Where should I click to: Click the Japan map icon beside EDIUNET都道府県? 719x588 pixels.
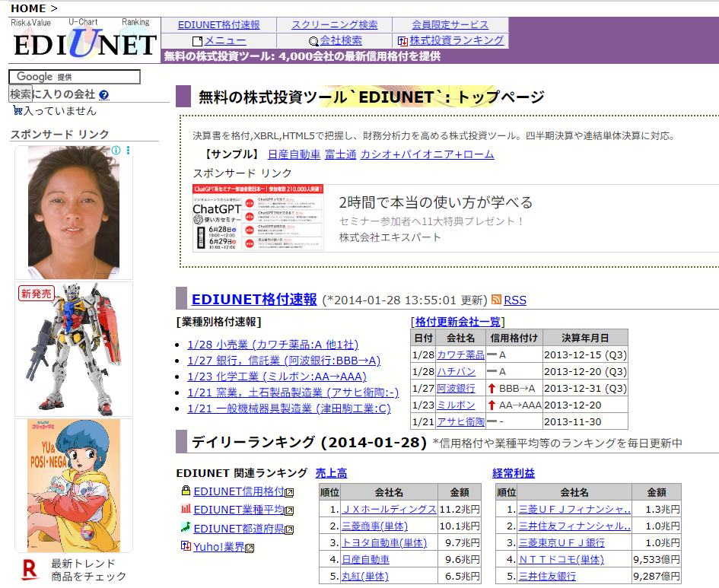pyautogui.click(x=186, y=527)
